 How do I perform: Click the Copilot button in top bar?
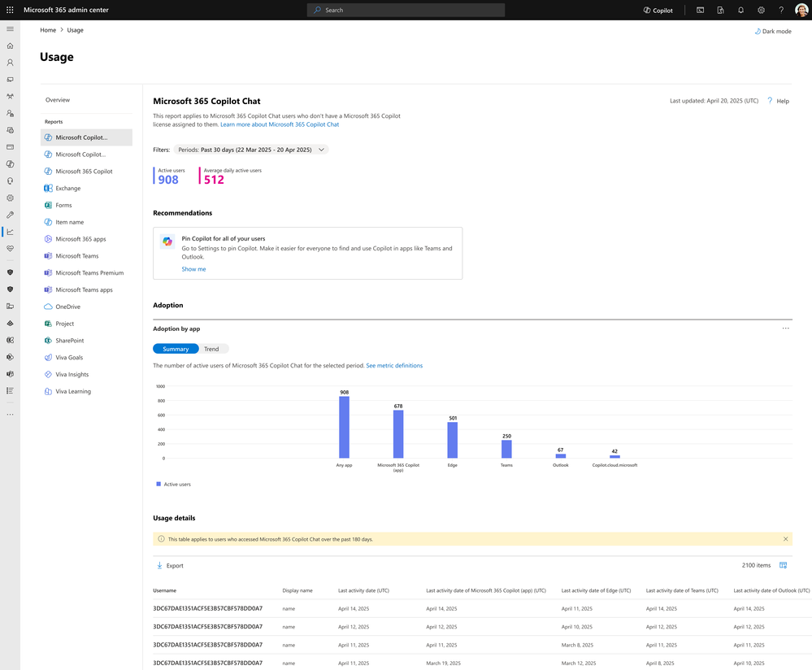658,11
